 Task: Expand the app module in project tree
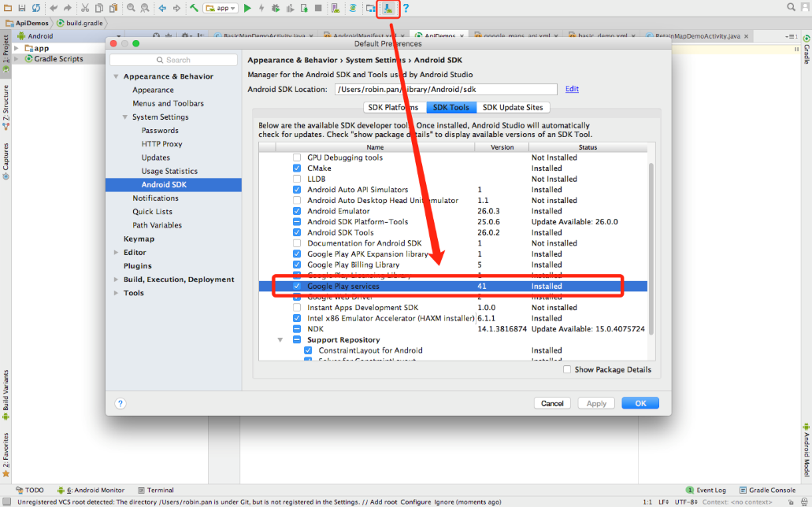[x=17, y=48]
